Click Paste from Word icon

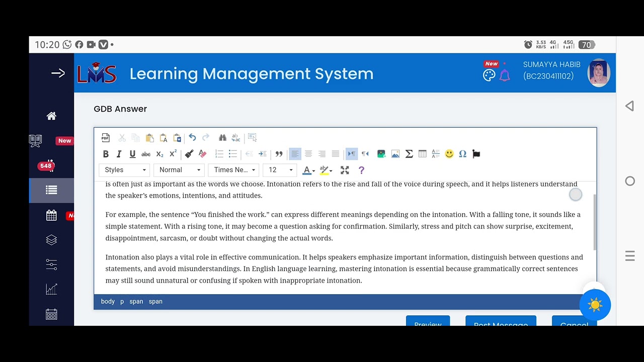click(x=177, y=137)
